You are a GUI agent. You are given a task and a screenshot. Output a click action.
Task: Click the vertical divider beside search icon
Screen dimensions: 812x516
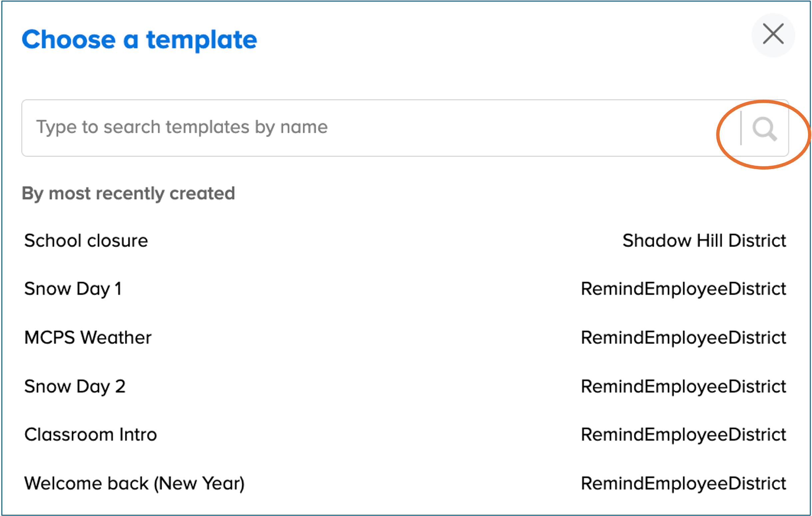click(741, 128)
